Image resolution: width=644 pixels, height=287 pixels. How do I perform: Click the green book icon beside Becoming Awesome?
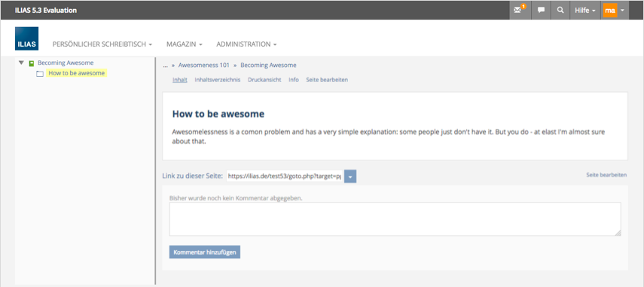coord(31,63)
